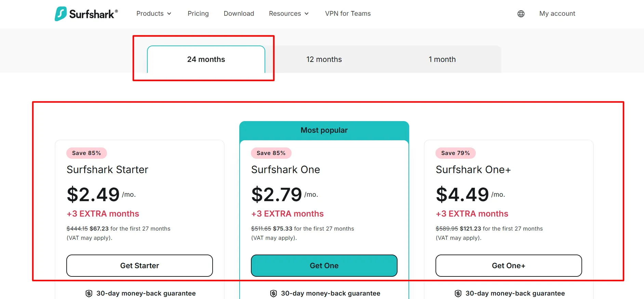Go to the Download page
644x299 pixels.
tap(239, 14)
